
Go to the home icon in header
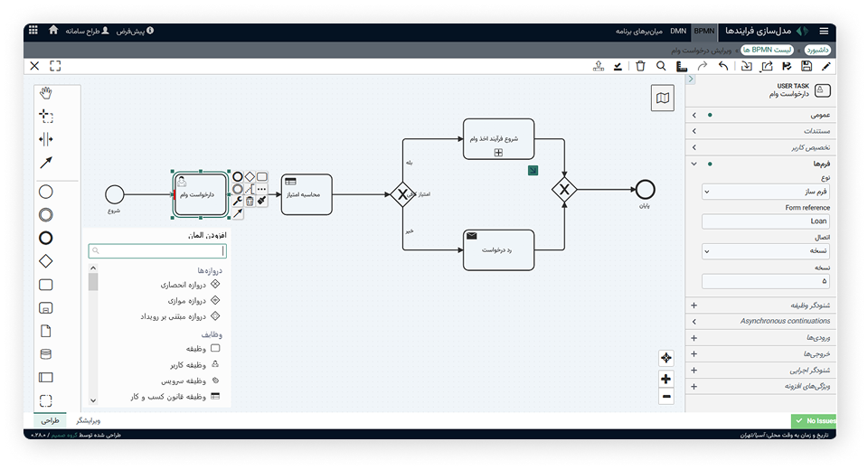[53, 30]
